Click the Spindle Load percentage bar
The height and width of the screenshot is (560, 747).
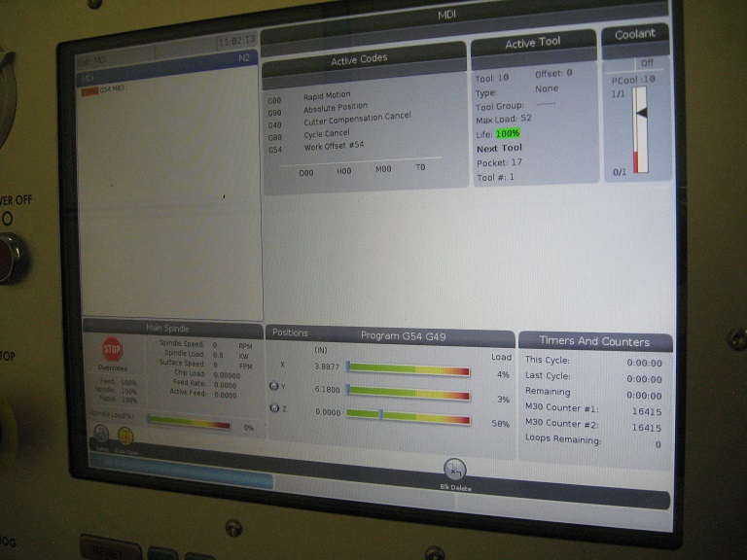point(190,423)
